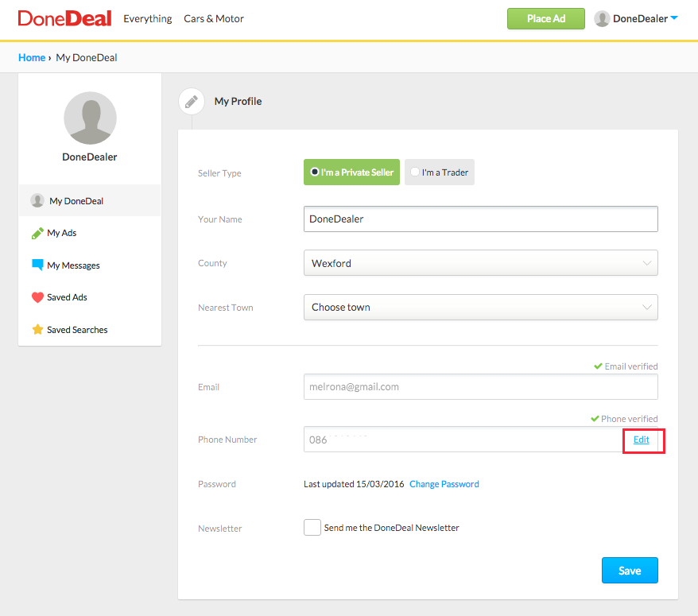Click Edit next to phone number

[642, 440]
